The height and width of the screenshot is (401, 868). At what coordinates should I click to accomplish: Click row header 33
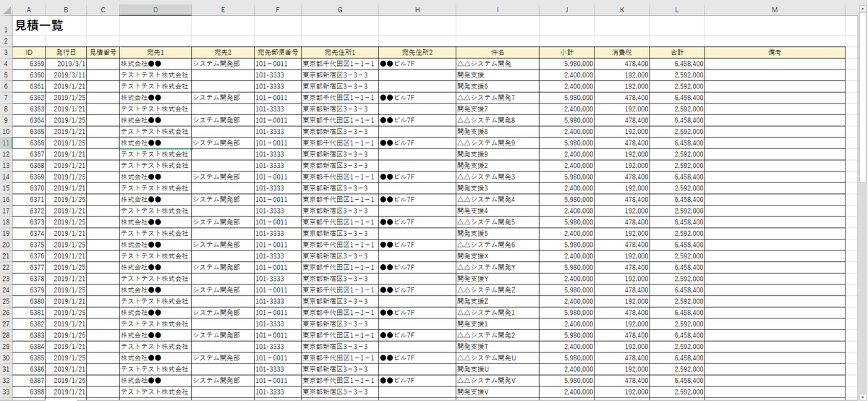(x=6, y=392)
